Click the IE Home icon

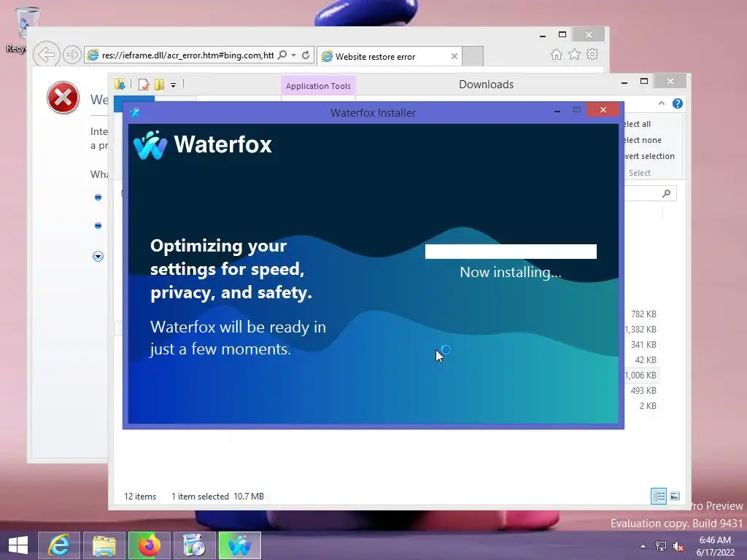(557, 54)
